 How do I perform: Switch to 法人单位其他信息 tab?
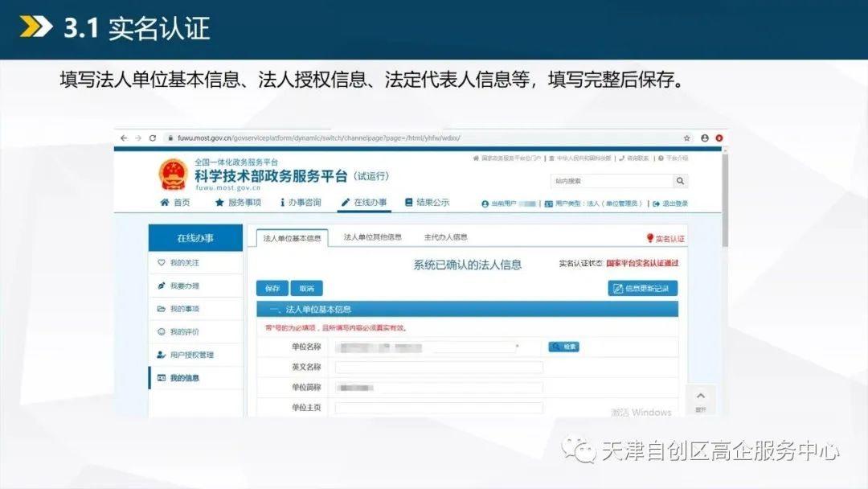coord(373,237)
